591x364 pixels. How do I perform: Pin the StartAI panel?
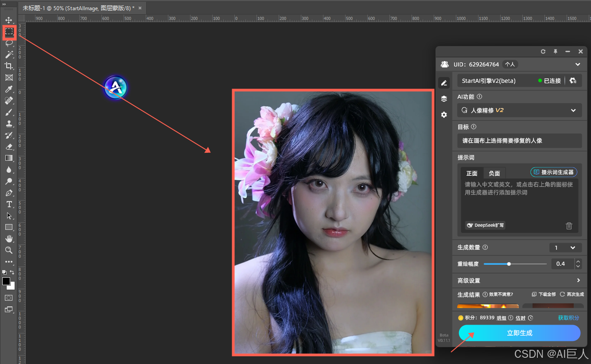click(556, 52)
